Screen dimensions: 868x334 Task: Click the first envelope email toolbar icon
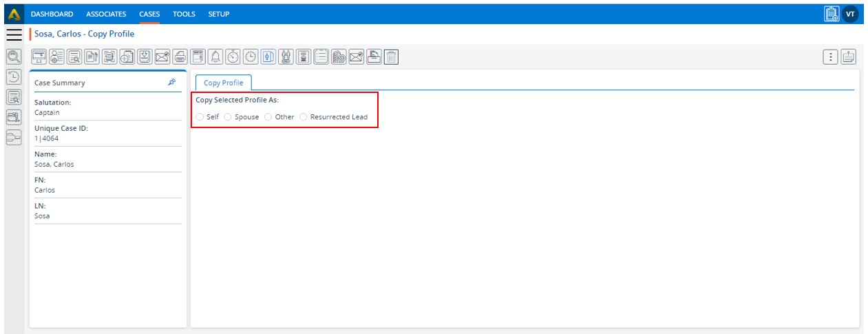pos(162,57)
